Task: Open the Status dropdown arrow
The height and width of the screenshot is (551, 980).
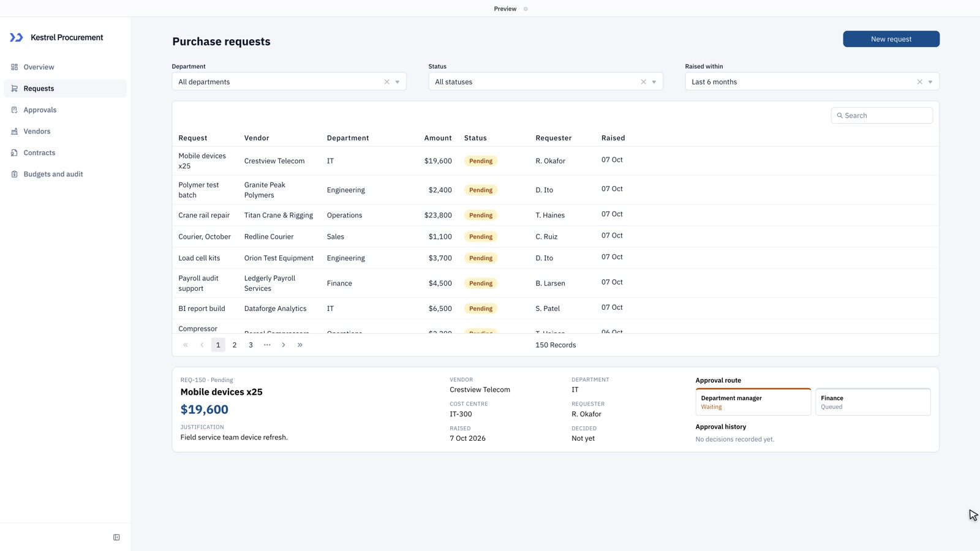Action: [x=654, y=82]
